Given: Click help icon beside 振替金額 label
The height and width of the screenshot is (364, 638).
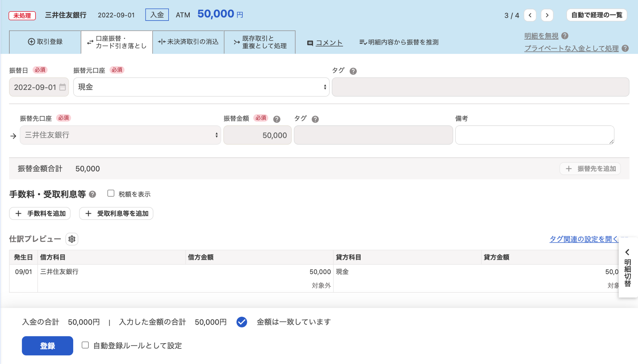Looking at the screenshot, I should (277, 119).
